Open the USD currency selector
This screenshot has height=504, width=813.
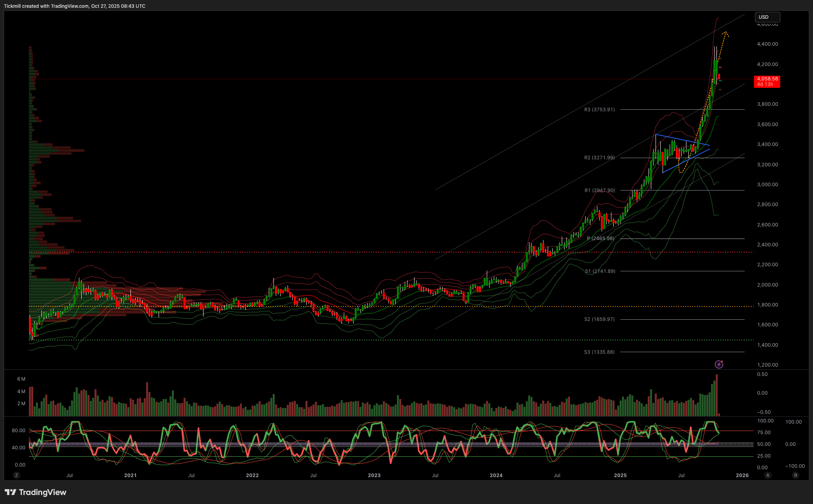(x=767, y=17)
